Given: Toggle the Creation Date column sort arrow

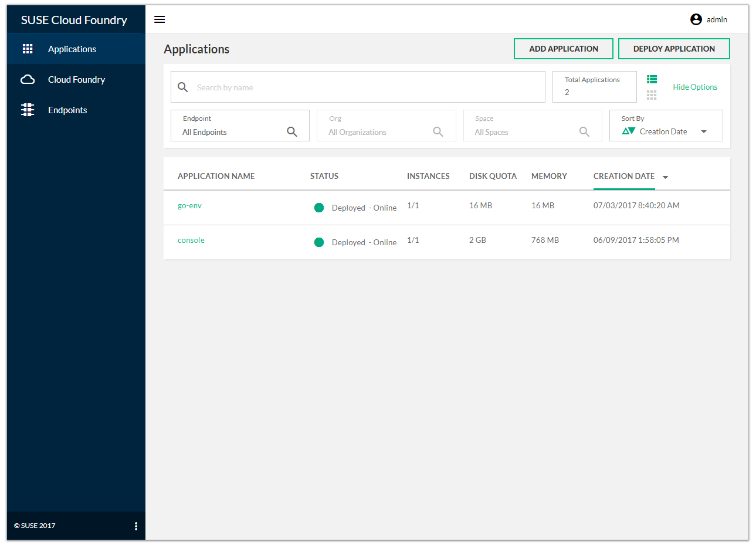Looking at the screenshot, I should coord(665,177).
